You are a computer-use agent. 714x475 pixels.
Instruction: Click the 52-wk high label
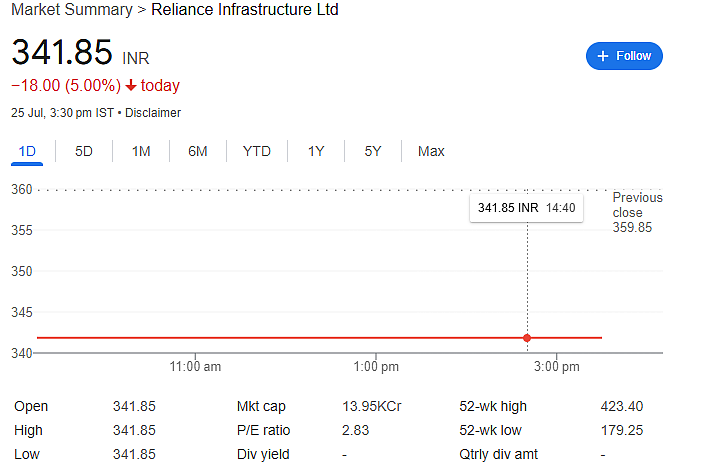[x=493, y=406]
